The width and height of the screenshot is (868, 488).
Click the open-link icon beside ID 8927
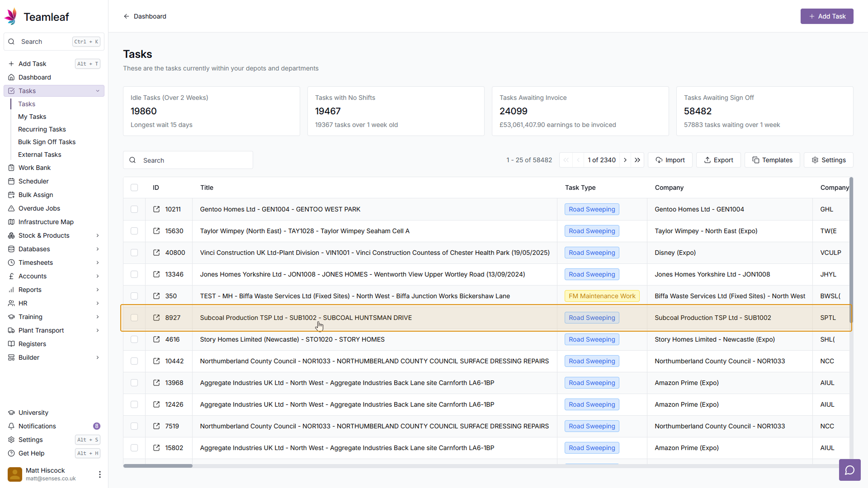click(156, 318)
